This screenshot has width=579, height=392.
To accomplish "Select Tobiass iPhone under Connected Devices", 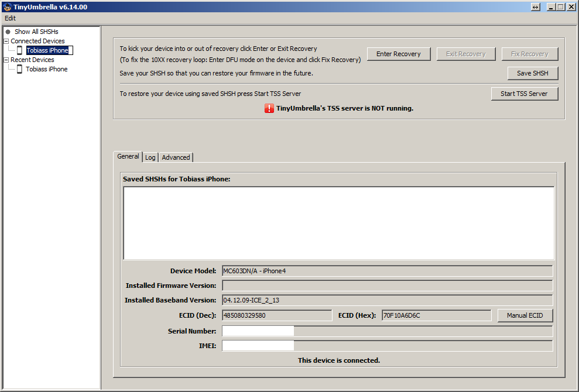I will [x=50, y=50].
